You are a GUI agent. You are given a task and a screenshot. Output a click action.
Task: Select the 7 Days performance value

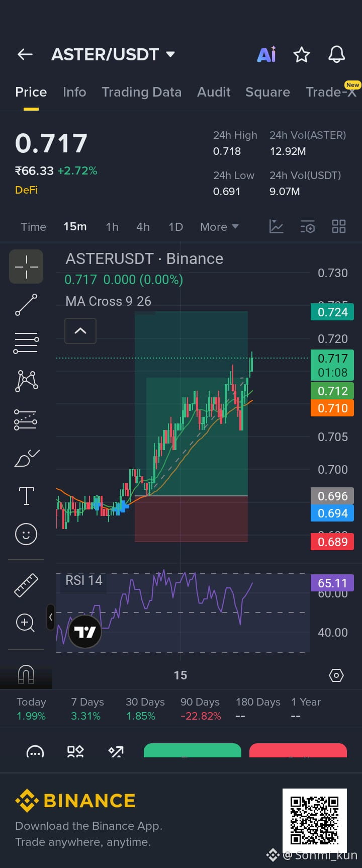(x=85, y=716)
